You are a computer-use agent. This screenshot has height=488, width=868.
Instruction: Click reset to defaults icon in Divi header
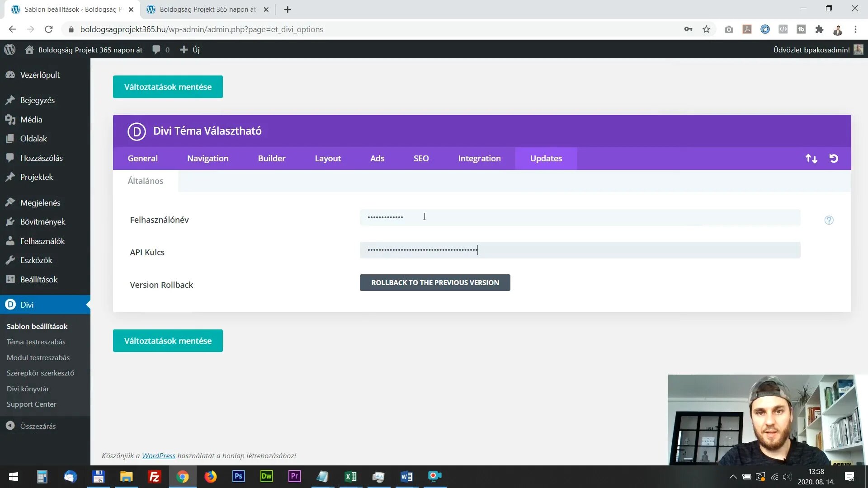[x=834, y=159]
